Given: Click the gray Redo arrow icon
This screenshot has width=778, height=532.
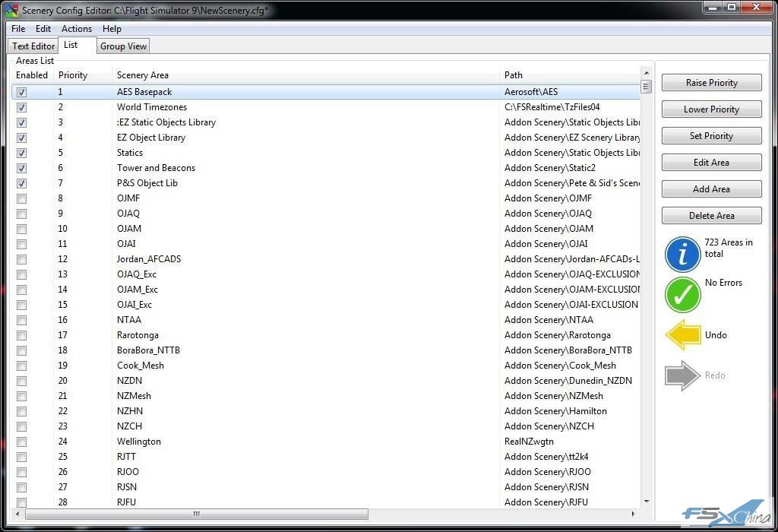Looking at the screenshot, I should 683,375.
